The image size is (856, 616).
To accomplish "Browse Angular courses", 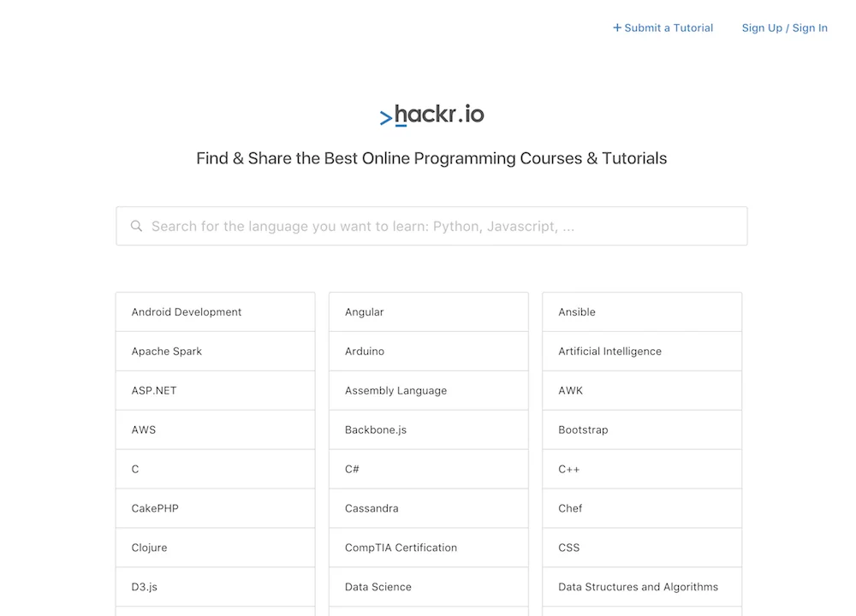I will [364, 311].
